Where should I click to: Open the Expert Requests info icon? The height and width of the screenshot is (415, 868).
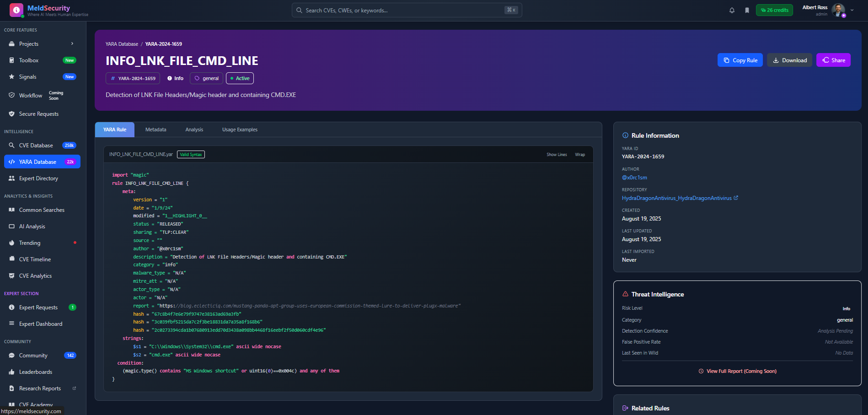click(11, 307)
